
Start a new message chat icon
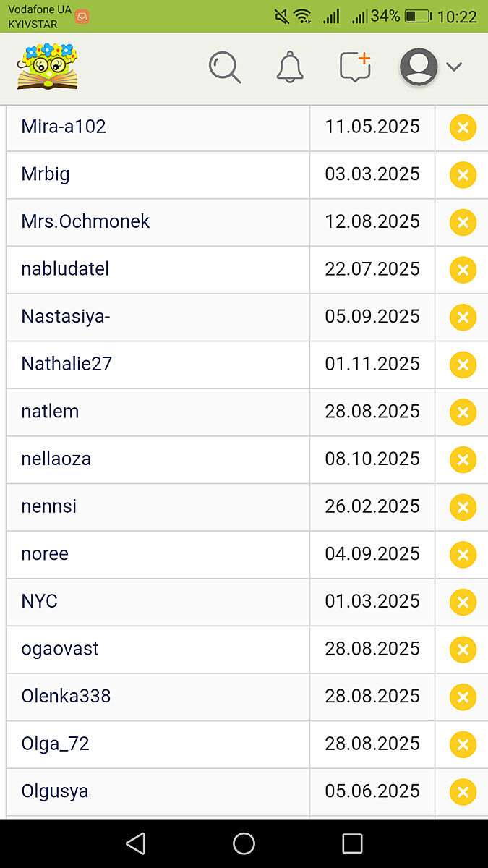pyautogui.click(x=355, y=67)
